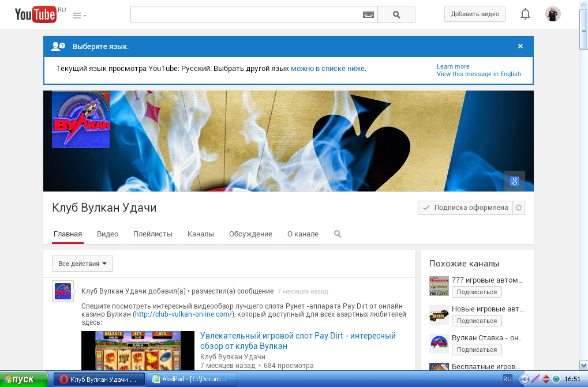Click the small channel avatar in the feed
Viewport: 588px width, 387px height.
63,291
